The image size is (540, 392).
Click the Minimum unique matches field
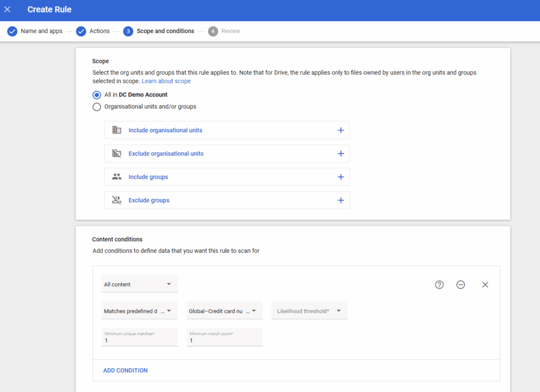point(139,337)
